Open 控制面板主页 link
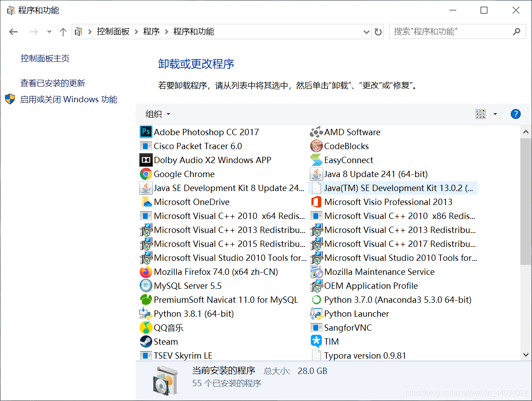Screen dimensions: 532x401 (45, 58)
